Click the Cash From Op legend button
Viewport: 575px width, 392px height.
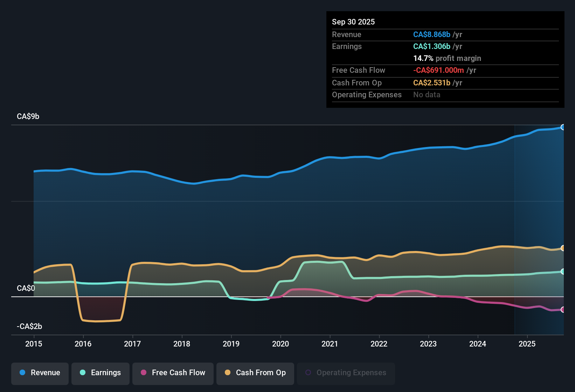pyautogui.click(x=255, y=373)
